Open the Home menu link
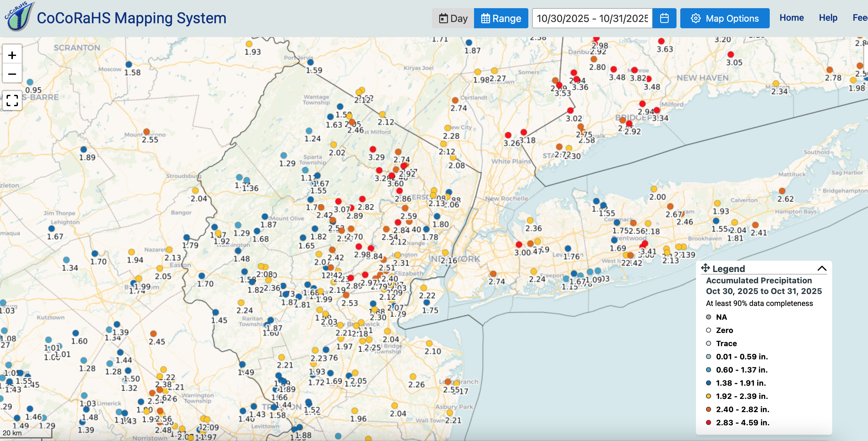Image resolution: width=868 pixels, height=441 pixels. [791, 18]
